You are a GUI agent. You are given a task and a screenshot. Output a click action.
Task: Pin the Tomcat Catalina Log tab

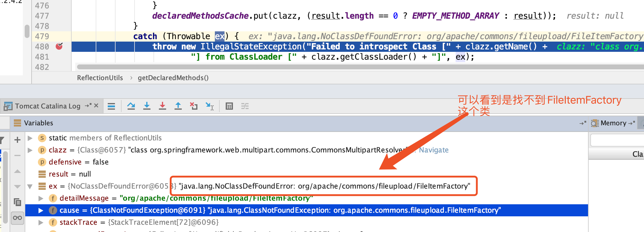pos(88,105)
